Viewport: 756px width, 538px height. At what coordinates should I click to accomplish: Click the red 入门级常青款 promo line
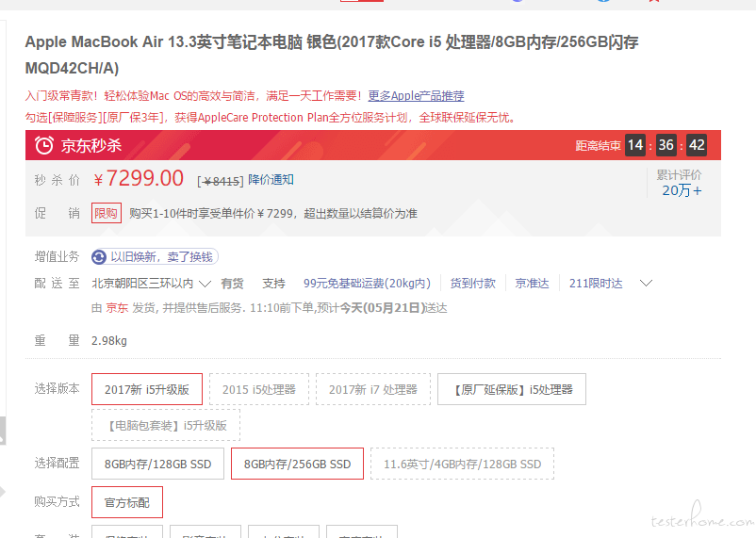[x=193, y=96]
